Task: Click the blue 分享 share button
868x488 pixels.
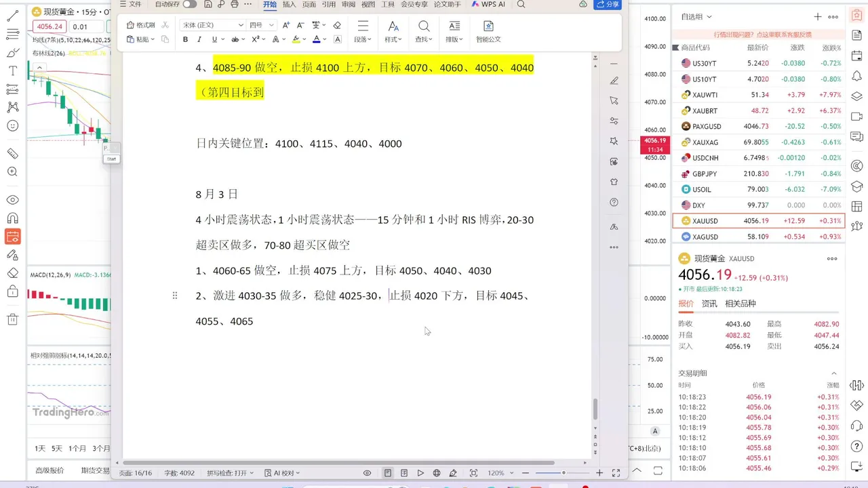Action: 608,4
